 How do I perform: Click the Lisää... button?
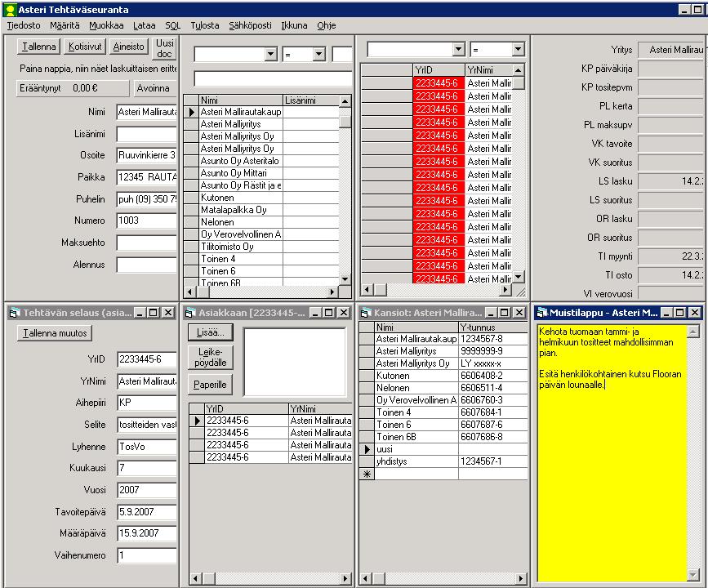coord(211,333)
